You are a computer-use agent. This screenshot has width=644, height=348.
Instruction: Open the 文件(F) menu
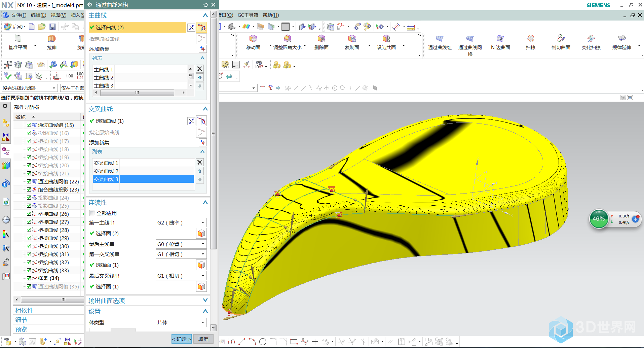coord(18,15)
